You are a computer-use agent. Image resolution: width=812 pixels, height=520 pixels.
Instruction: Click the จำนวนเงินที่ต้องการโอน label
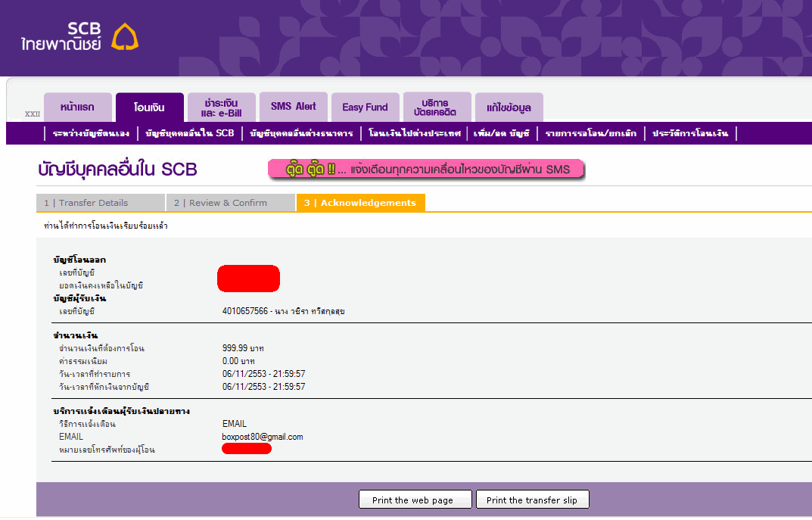click(x=101, y=349)
